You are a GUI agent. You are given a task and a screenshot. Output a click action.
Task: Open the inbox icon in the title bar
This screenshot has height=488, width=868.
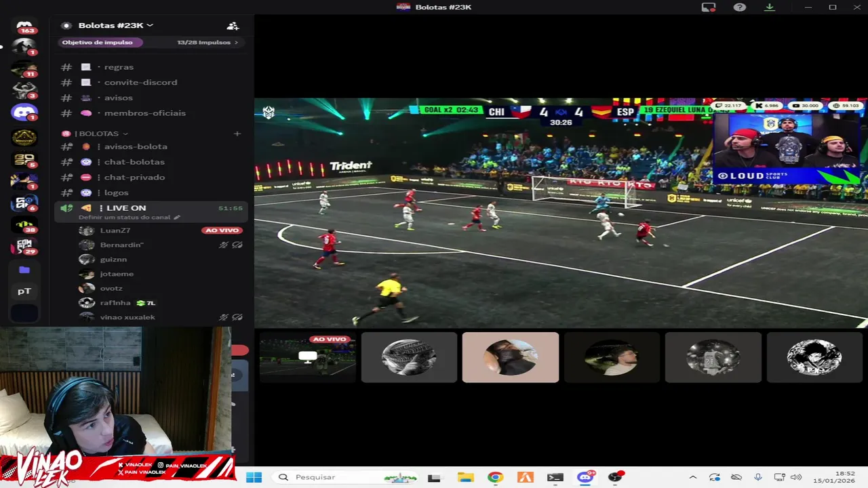tap(709, 7)
